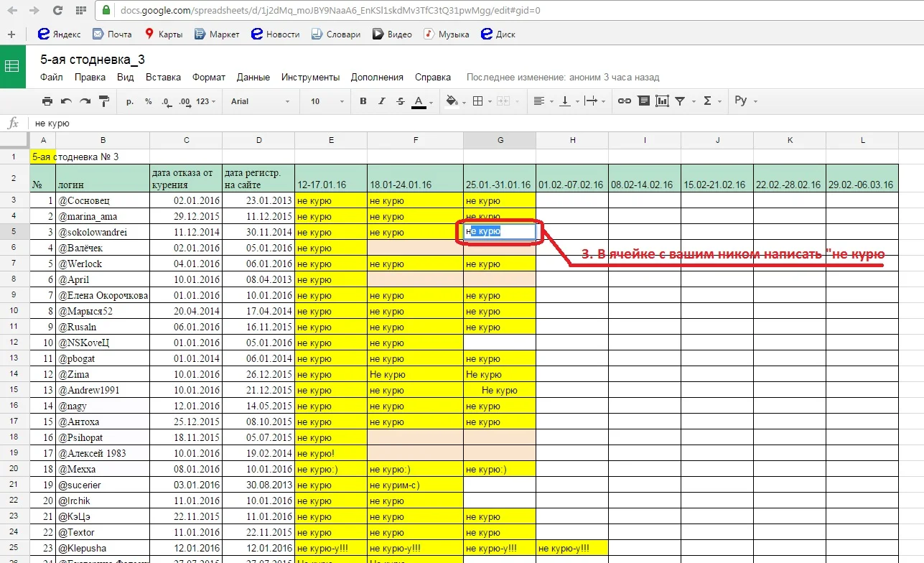Toggle strikethrough formatting
Image resolution: width=924 pixels, height=563 pixels.
[400, 101]
